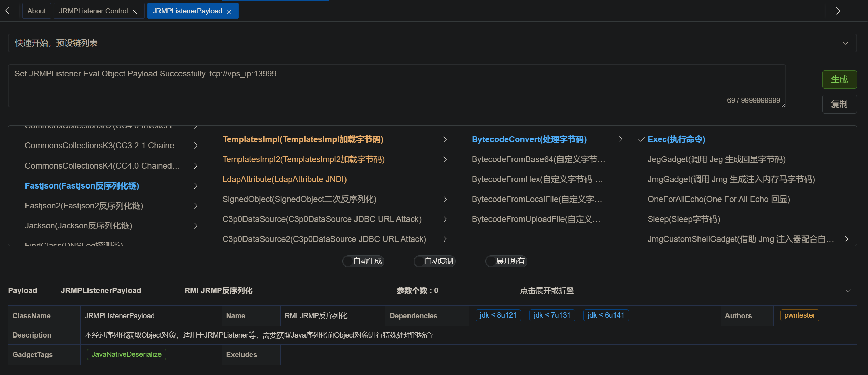Close the JRMPListenerPayload tab
Screen dimensions: 868x375
pyautogui.click(x=229, y=11)
